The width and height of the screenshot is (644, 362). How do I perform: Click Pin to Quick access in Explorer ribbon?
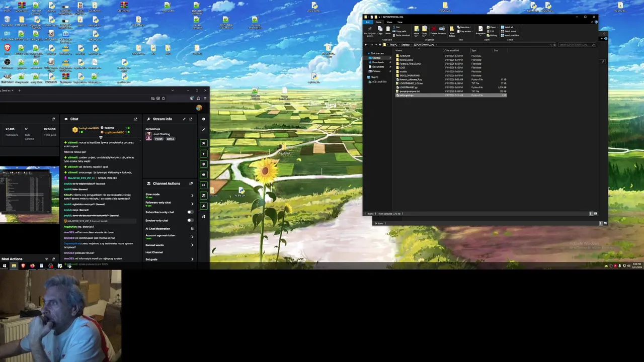pyautogui.click(x=370, y=31)
